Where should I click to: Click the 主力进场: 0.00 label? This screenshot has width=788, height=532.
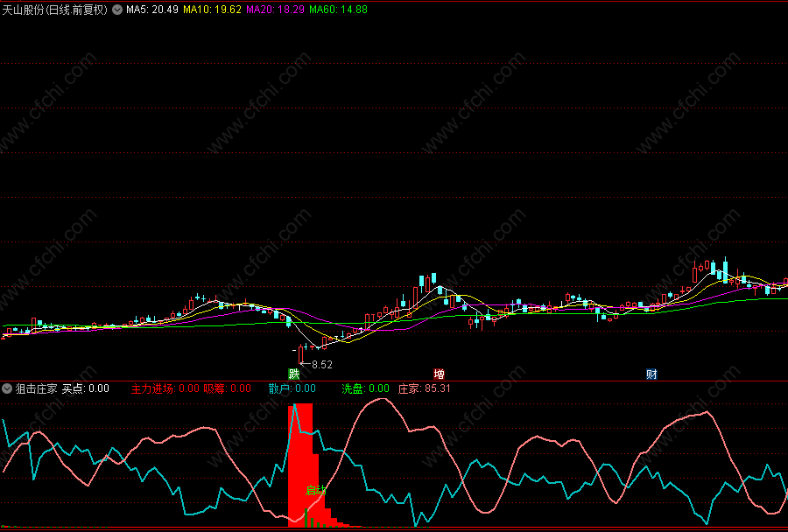click(165, 388)
